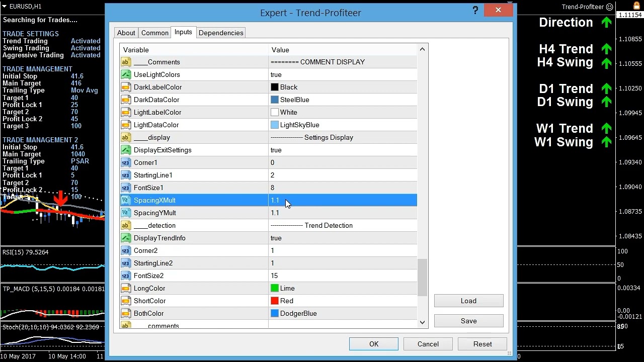The image size is (644, 362).
Task: Click the RSI(15) indicator label on chart
Action: click(26, 252)
